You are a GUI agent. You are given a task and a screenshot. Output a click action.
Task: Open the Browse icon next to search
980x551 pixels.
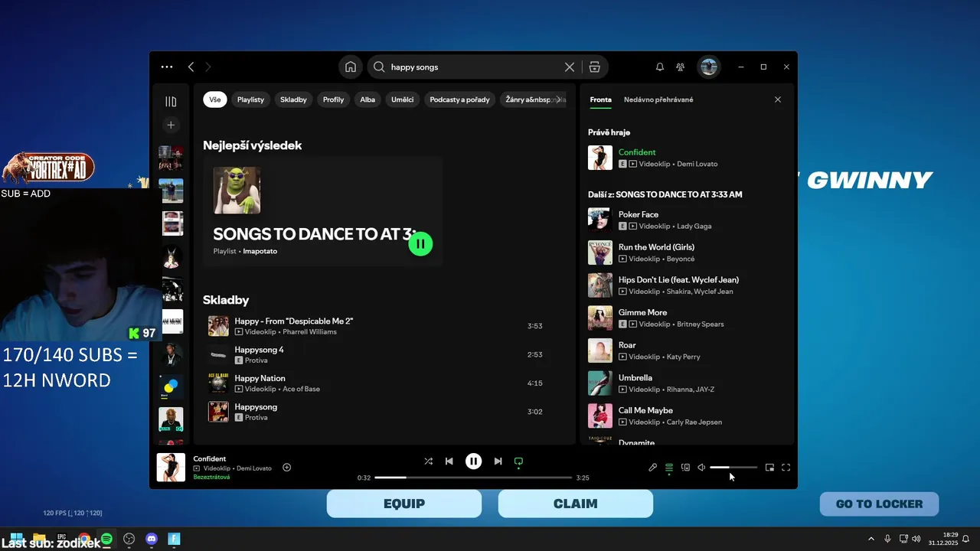(x=594, y=67)
